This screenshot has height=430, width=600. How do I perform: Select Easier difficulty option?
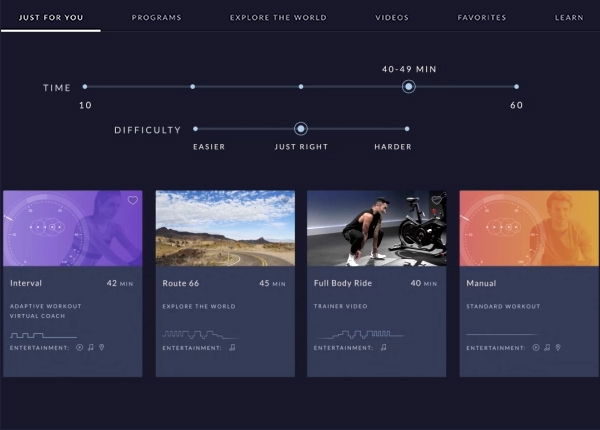tap(196, 129)
